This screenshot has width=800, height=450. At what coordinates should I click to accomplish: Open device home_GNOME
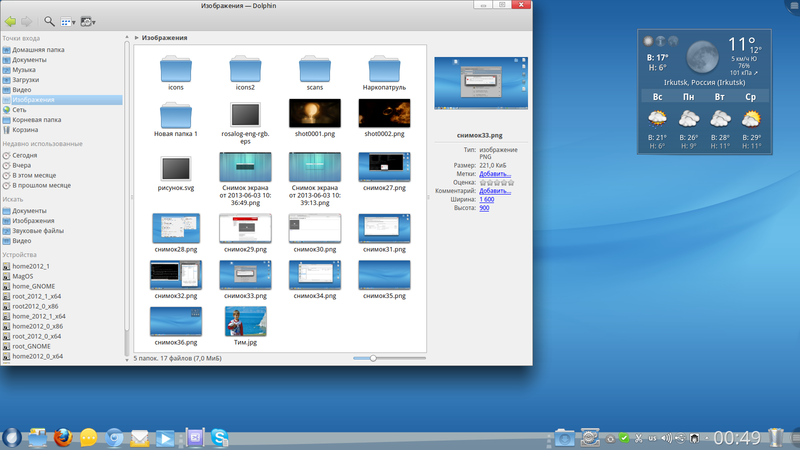click(33, 287)
